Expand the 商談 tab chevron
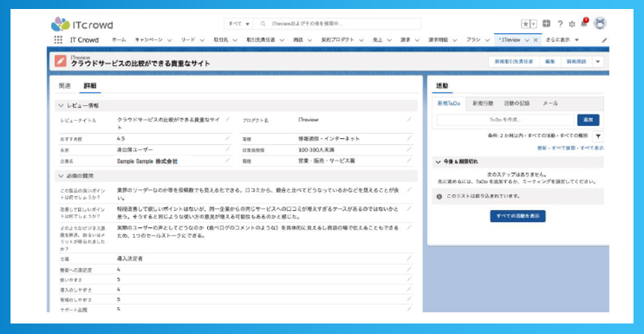644x334 pixels. [x=310, y=41]
